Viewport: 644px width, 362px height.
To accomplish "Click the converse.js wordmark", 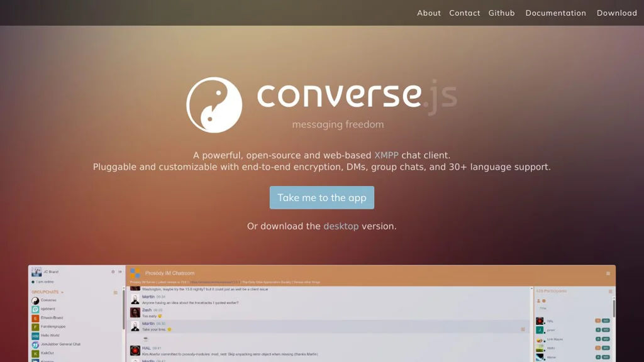I will tap(357, 96).
